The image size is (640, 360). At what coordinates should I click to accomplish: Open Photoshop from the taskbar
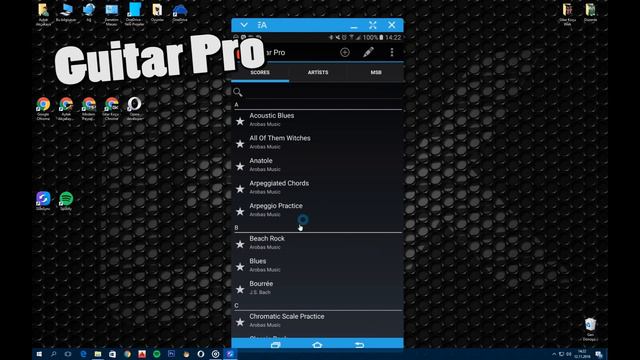tap(171, 354)
